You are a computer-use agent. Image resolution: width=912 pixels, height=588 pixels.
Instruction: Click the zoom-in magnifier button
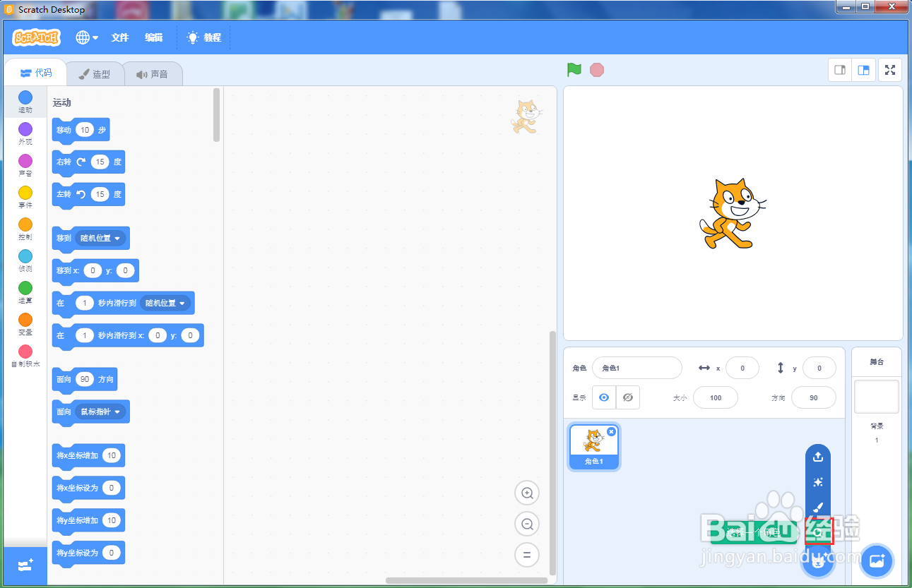526,493
